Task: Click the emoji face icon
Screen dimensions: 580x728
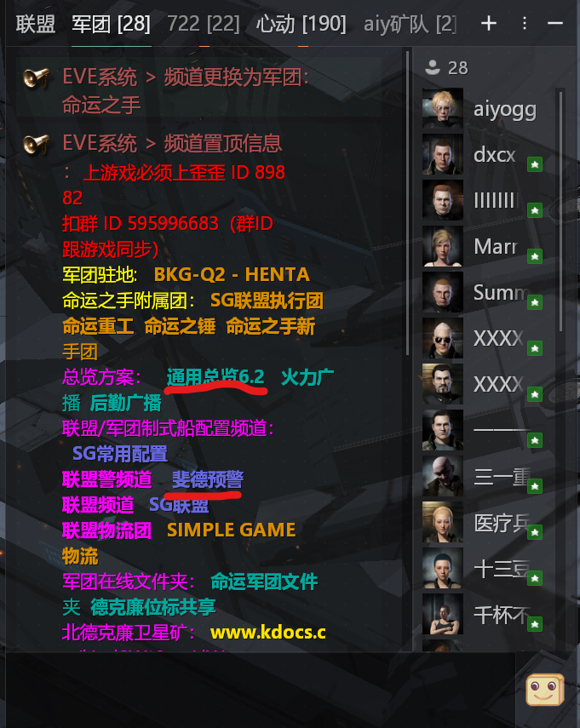Action: [x=545, y=690]
